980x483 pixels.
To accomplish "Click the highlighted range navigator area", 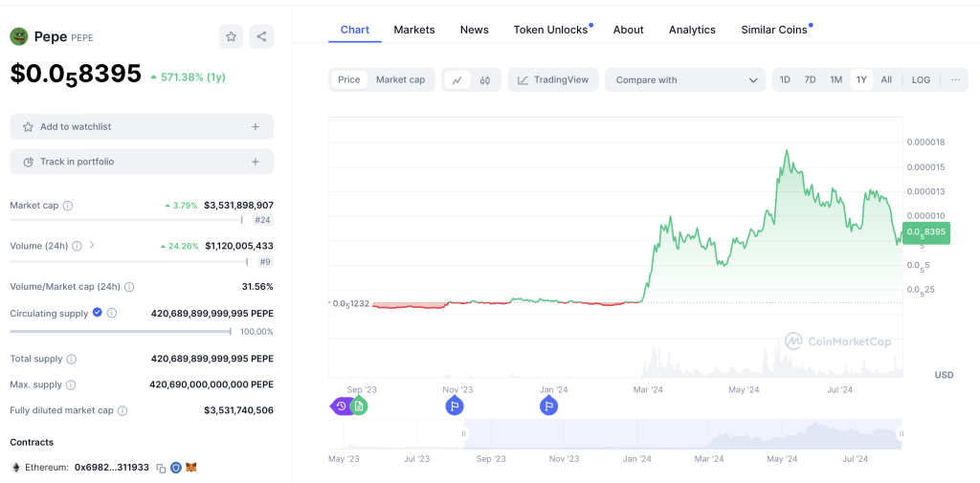I will pos(682,433).
